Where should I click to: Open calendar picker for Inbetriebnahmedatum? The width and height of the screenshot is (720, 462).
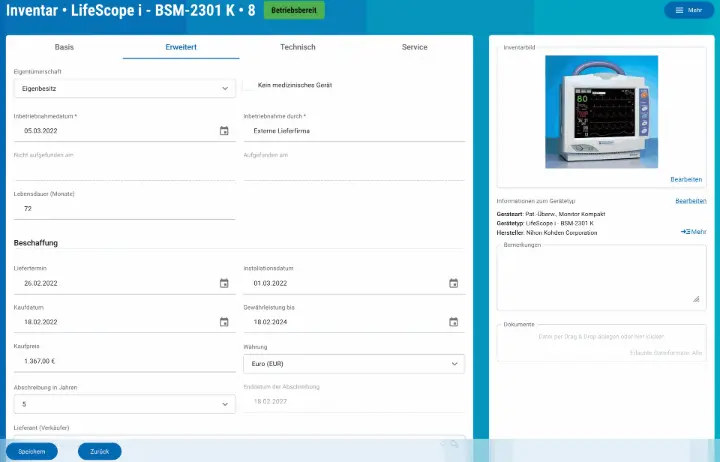tap(224, 131)
